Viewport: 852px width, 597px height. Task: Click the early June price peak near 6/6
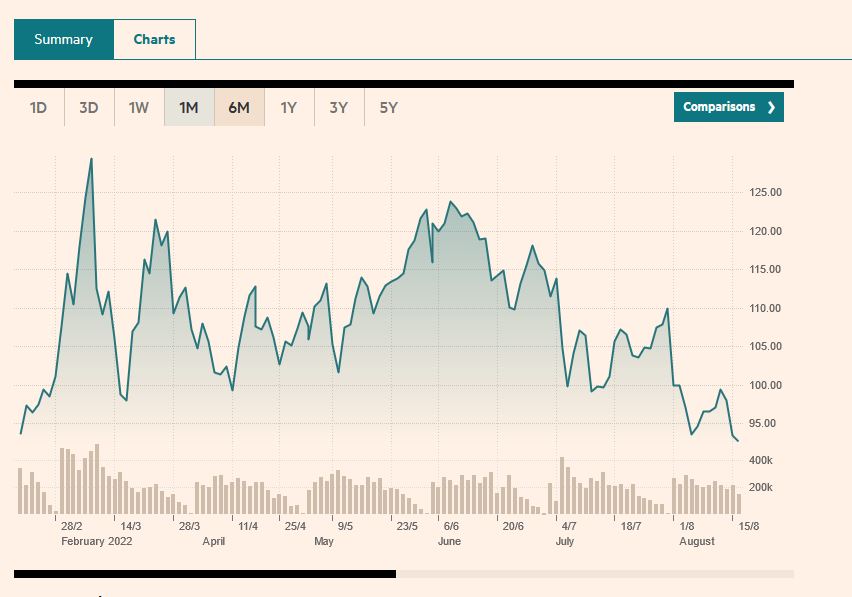tap(451, 202)
